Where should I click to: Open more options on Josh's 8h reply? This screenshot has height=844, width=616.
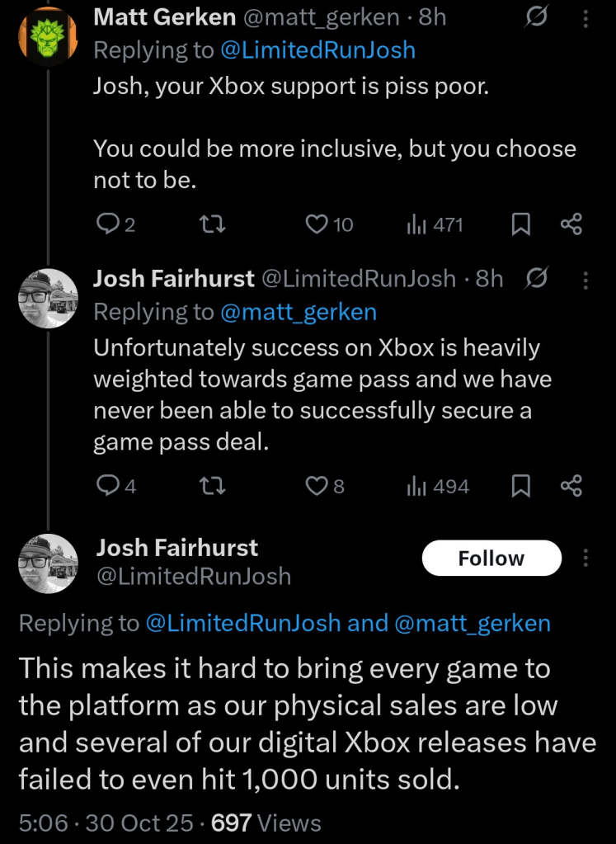coord(585,280)
